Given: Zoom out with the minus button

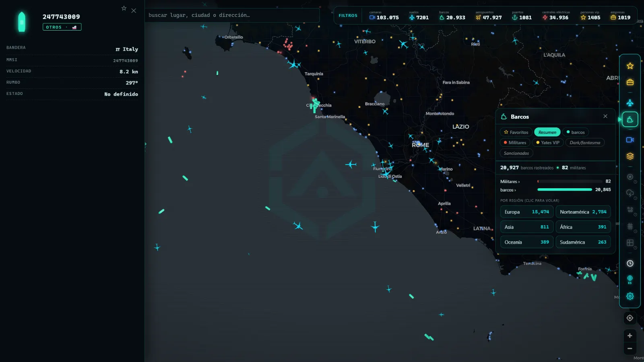Looking at the screenshot, I should point(630,349).
